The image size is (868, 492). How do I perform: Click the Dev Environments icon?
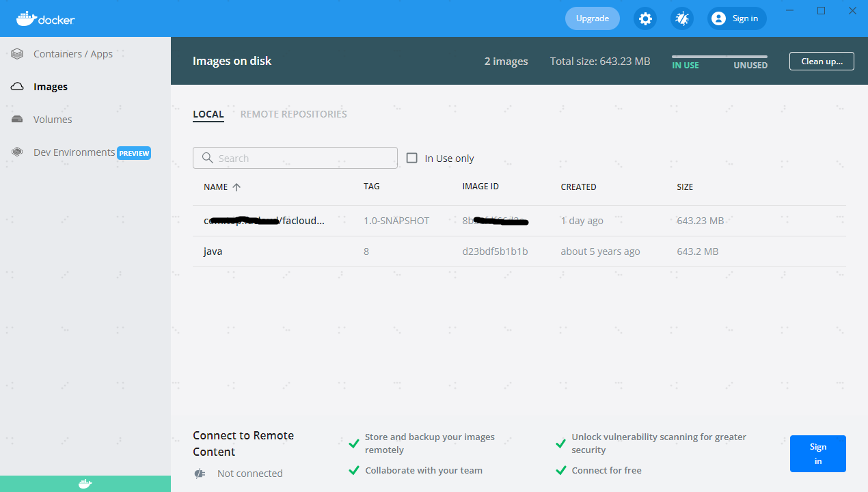pyautogui.click(x=18, y=152)
